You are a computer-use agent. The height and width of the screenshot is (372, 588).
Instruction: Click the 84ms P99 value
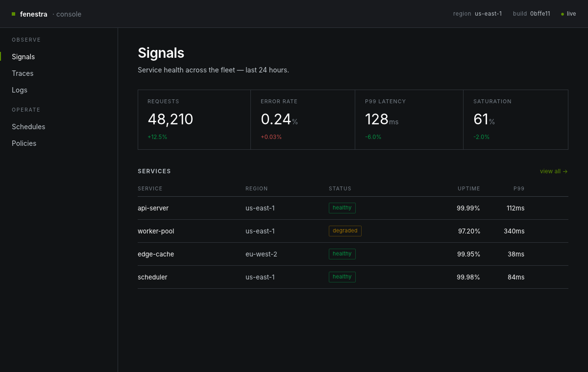tap(516, 277)
